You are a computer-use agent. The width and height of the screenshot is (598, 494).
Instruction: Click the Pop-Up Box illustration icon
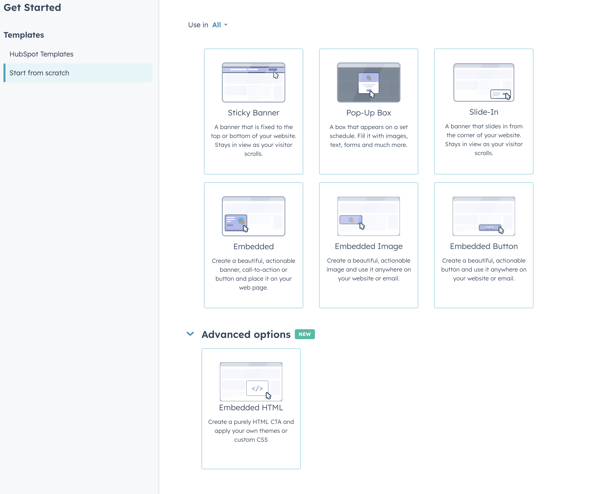(x=368, y=82)
